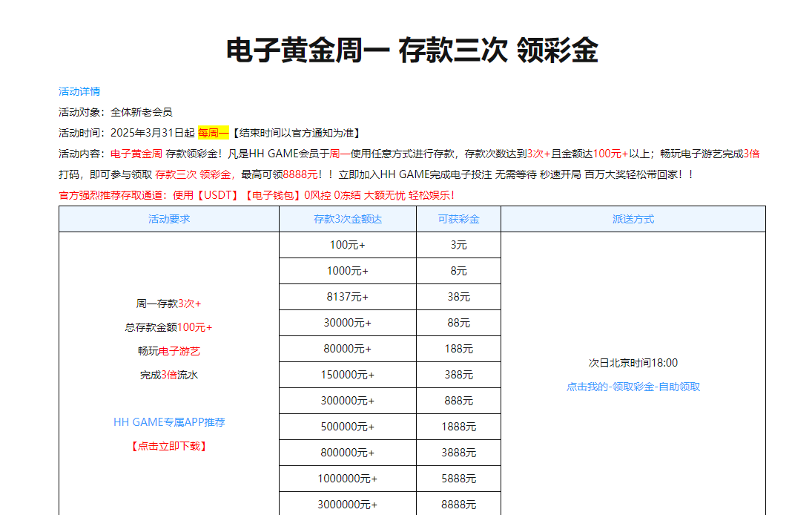Select the 可获彩金 column header

pyautogui.click(x=458, y=219)
